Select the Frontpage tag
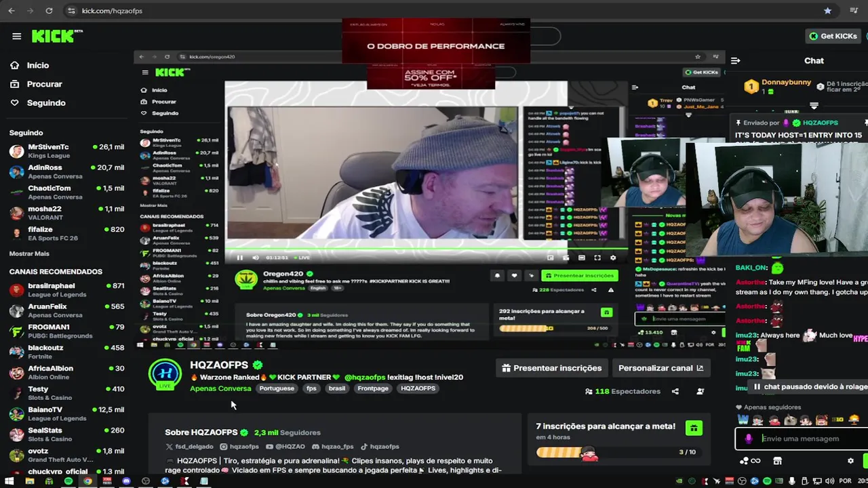The width and height of the screenshot is (868, 488). (x=373, y=388)
